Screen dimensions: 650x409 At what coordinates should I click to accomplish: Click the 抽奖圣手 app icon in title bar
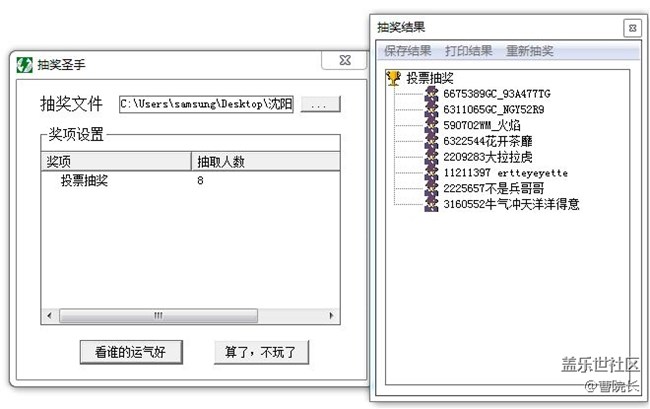pos(24,65)
